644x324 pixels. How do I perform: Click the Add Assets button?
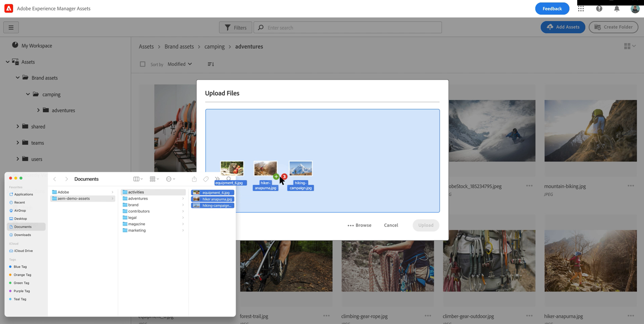(563, 27)
